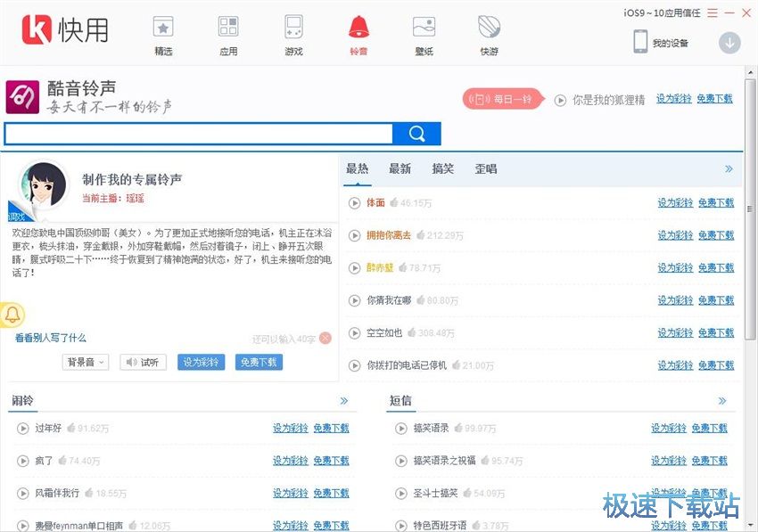Switch to the 最热 tab

[x=358, y=168]
